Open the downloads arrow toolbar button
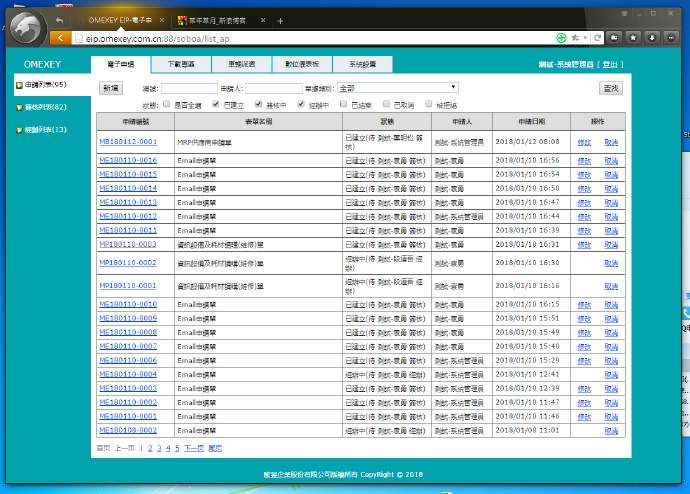The width and height of the screenshot is (690, 494). pos(652,38)
